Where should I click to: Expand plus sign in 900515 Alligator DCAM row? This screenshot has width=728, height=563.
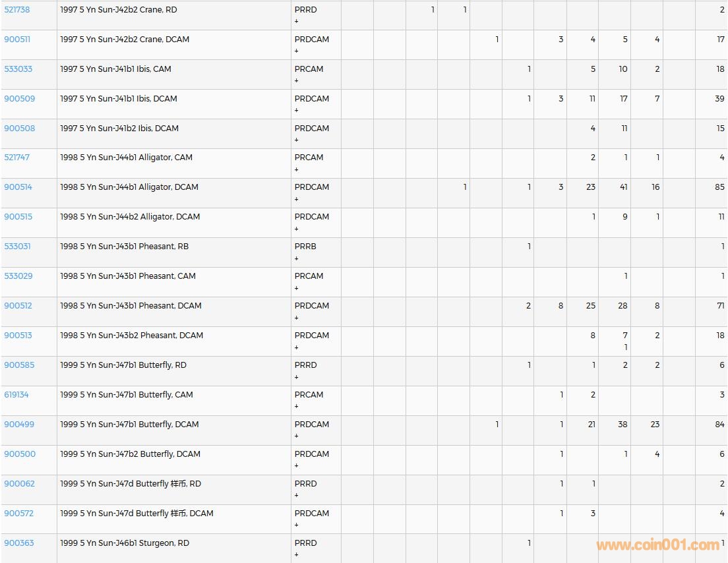click(x=297, y=229)
